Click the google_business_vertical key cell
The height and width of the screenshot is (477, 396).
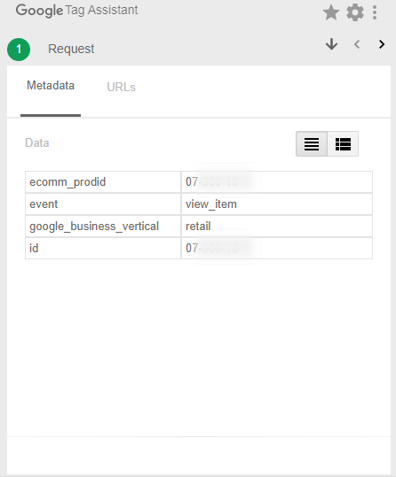click(x=103, y=226)
